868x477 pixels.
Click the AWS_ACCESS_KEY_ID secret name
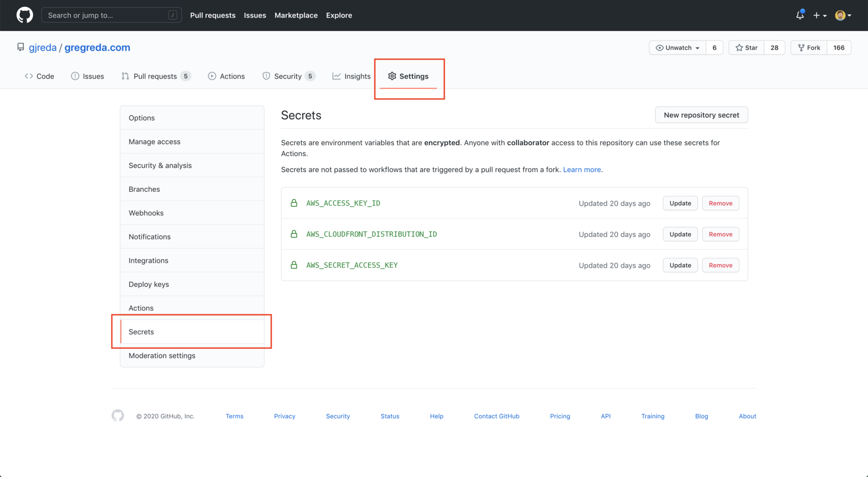pyautogui.click(x=343, y=203)
